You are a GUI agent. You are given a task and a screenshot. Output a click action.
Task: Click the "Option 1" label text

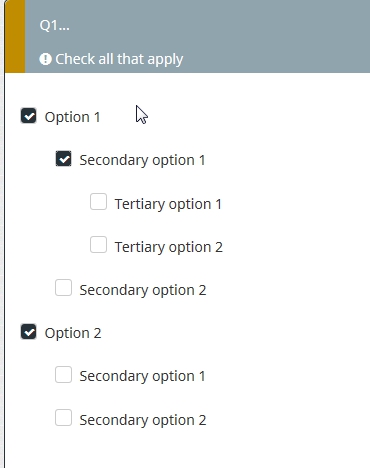pyautogui.click(x=73, y=117)
